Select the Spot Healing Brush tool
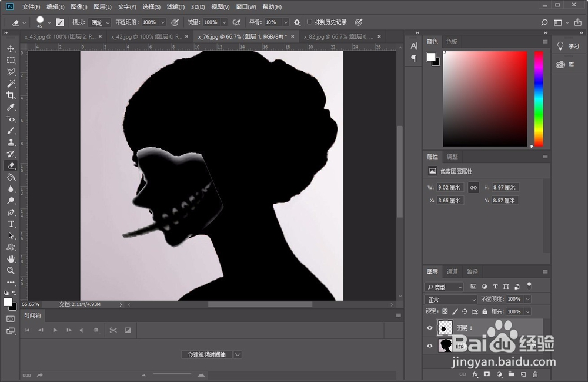Viewport: 588px width, 382px height. 11,119
